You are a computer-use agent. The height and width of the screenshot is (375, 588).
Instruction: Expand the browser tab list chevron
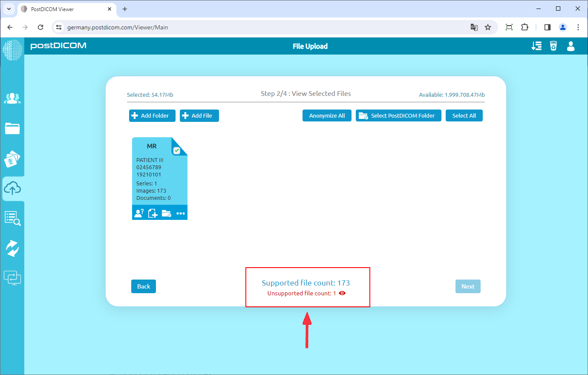[x=9, y=9]
